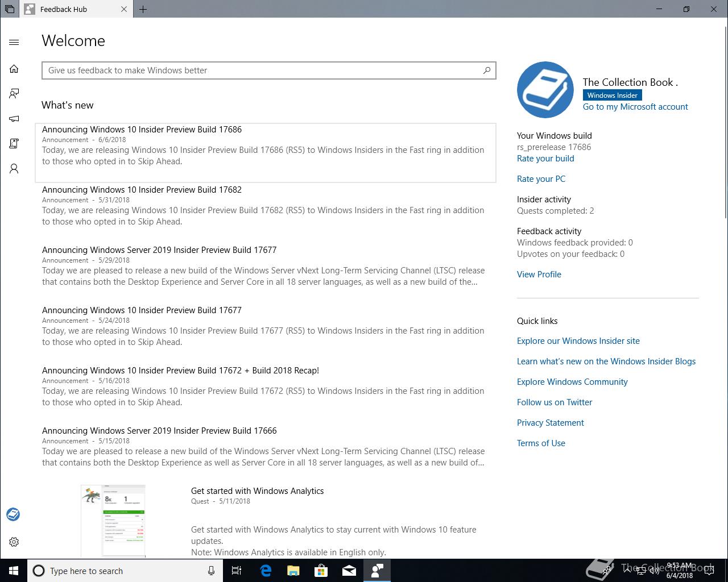Image resolution: width=728 pixels, height=582 pixels.
Task: Open View Profile link
Action: pyautogui.click(x=539, y=275)
